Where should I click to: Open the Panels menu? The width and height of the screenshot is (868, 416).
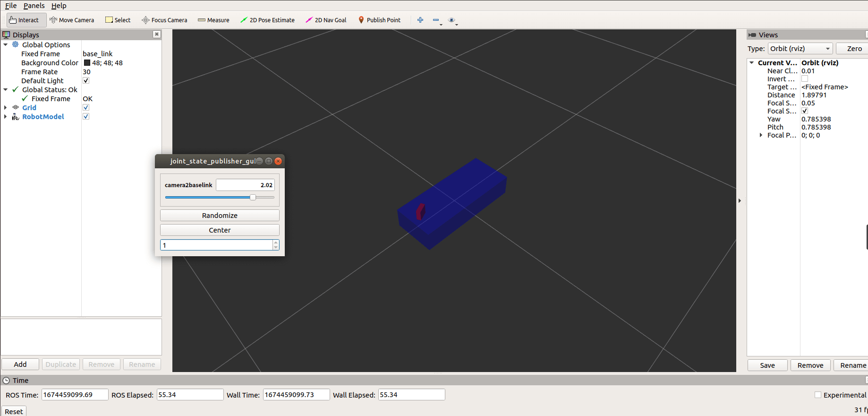tap(34, 5)
